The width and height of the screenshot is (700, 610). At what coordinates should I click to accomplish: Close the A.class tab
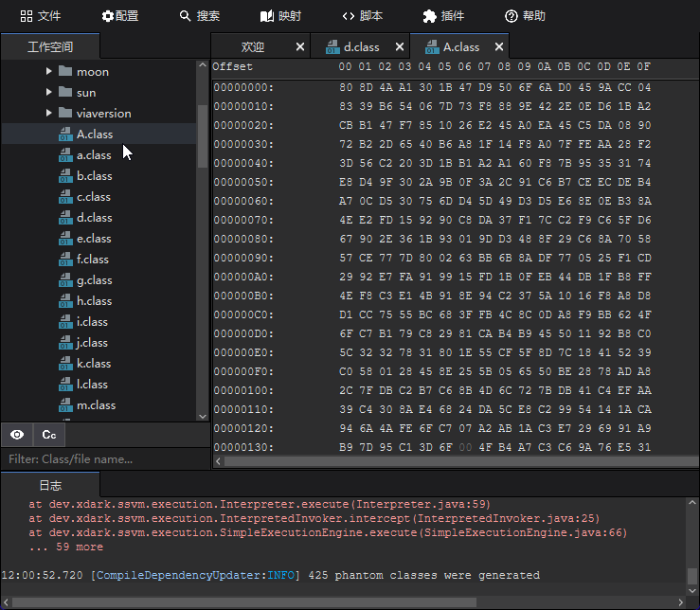[499, 46]
